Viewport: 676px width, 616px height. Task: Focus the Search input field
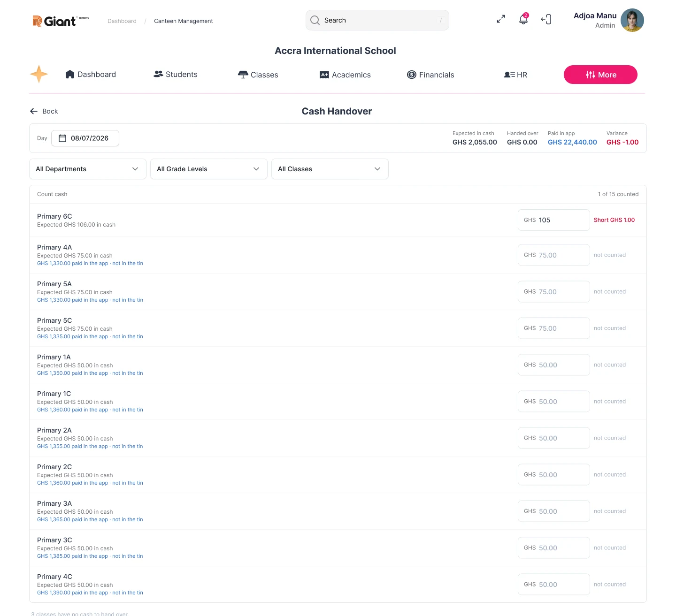click(377, 20)
